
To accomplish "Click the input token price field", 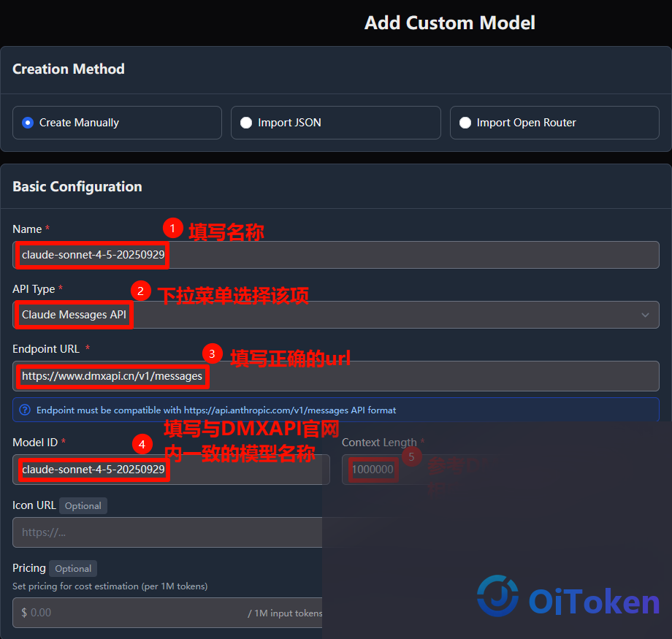I will [x=167, y=613].
